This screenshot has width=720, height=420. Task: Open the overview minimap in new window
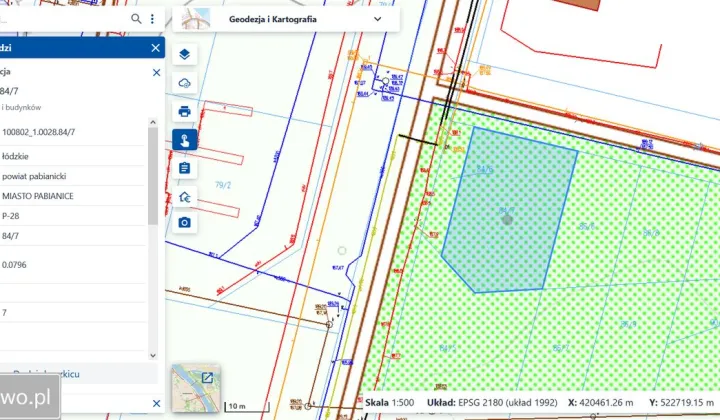[207, 378]
